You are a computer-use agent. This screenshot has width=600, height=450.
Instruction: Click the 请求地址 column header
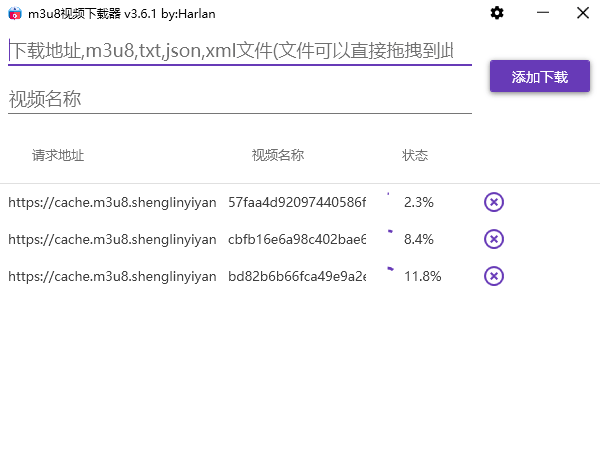pyautogui.click(x=58, y=155)
